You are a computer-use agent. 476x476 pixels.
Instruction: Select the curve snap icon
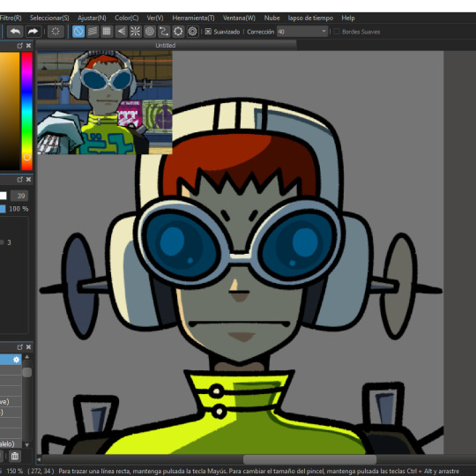164,32
